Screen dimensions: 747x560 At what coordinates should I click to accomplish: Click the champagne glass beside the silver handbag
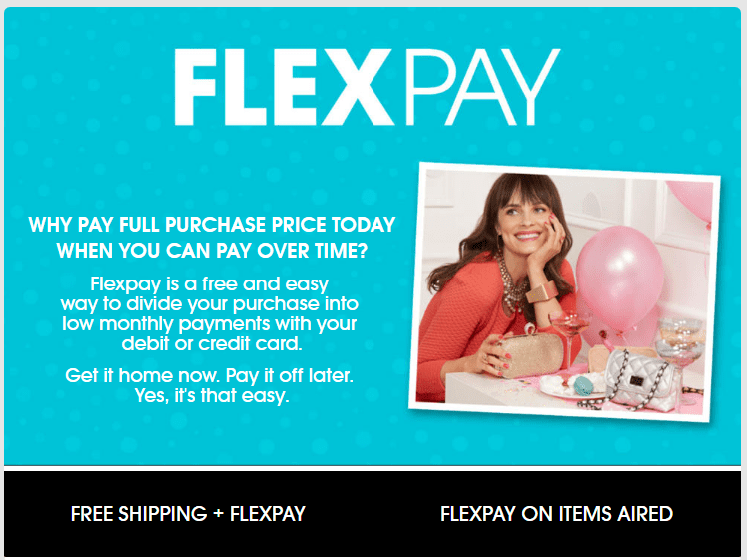[x=681, y=344]
